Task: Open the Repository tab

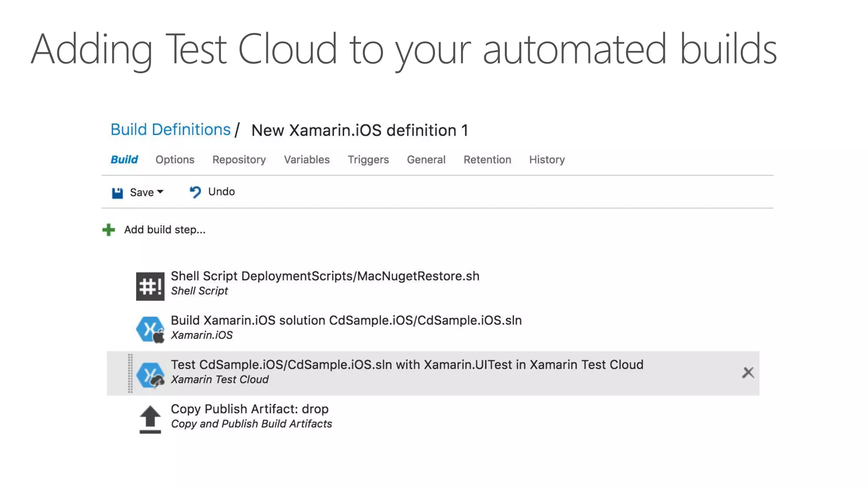Action: [239, 160]
